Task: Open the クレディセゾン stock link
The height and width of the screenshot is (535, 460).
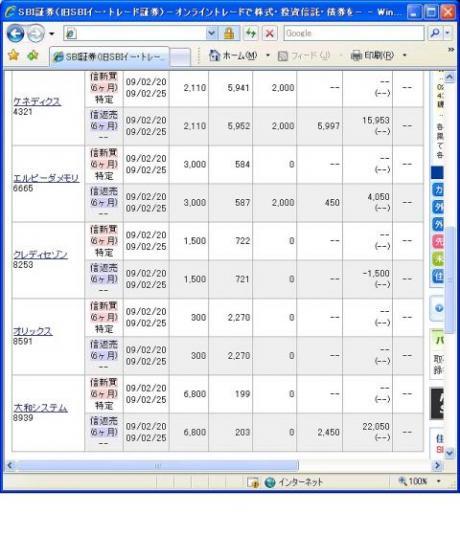Action: [40, 255]
